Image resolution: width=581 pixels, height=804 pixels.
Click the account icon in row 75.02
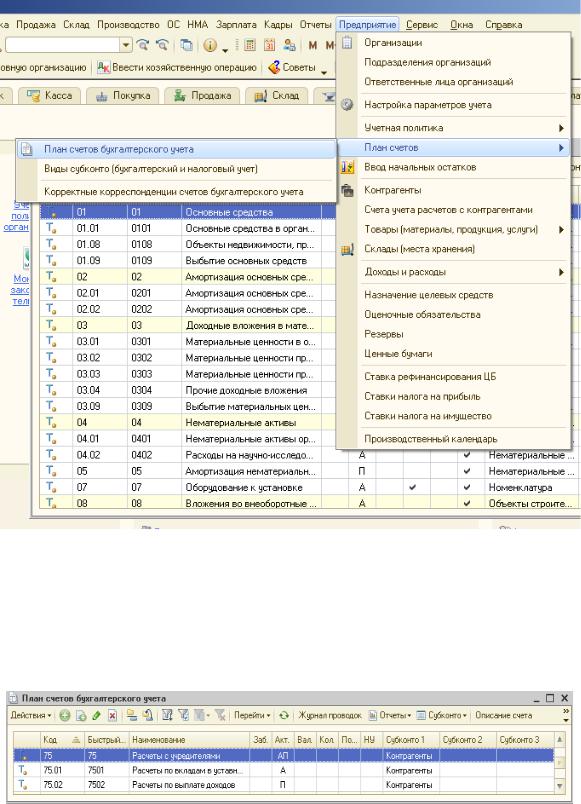[x=23, y=785]
